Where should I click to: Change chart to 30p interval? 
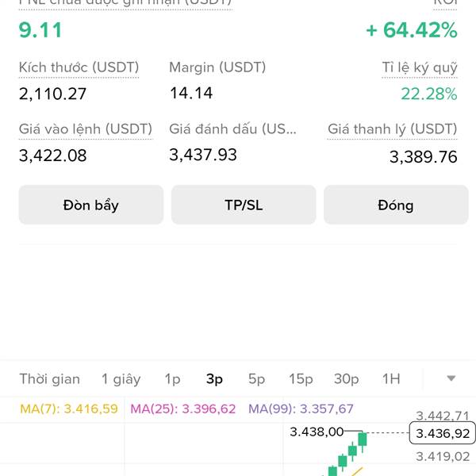[x=346, y=379]
